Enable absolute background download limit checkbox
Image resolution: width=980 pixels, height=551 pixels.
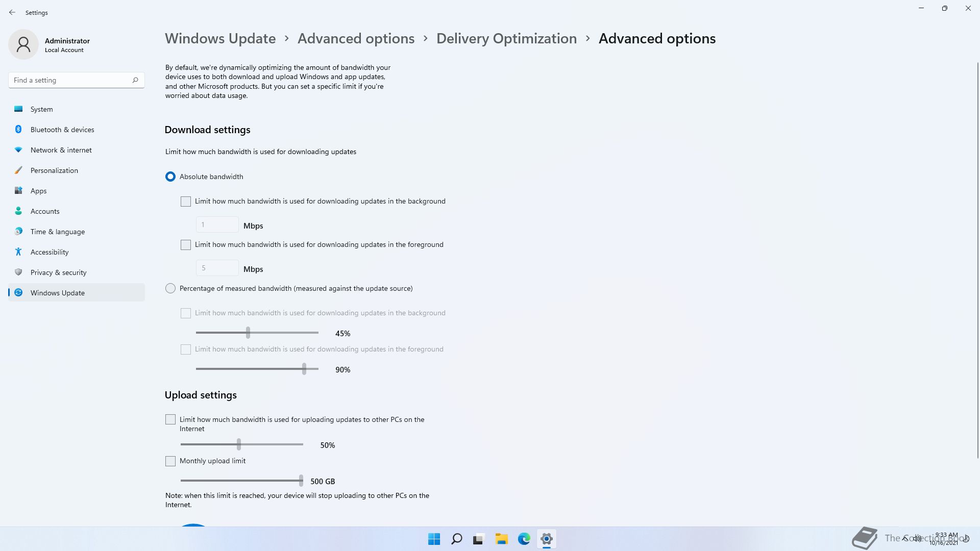[186, 202]
